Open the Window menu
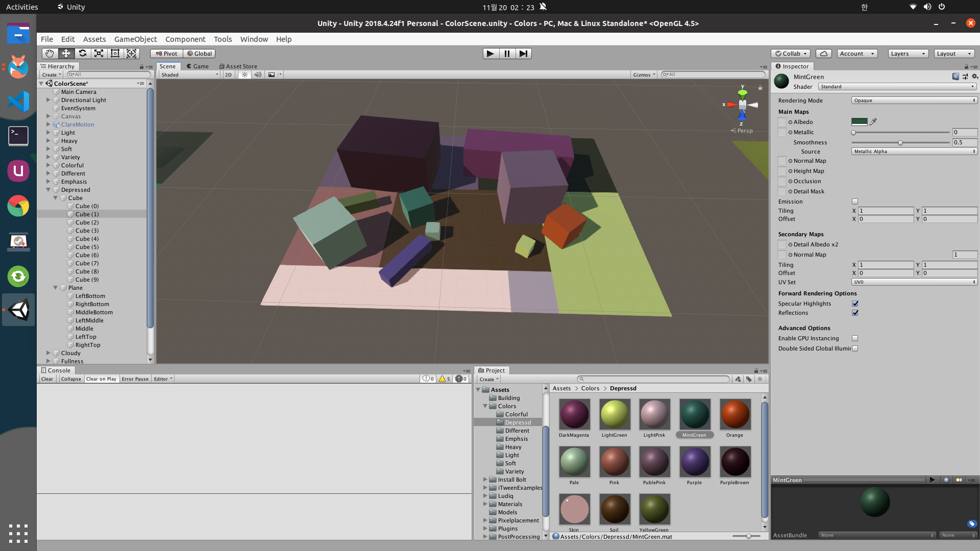Viewport: 980px width, 551px height. pos(254,39)
